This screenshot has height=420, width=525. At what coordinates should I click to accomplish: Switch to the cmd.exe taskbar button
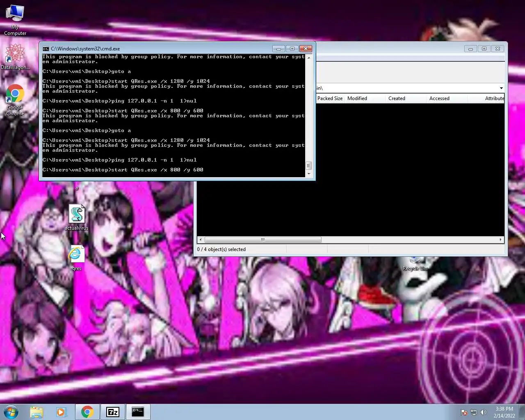coord(138,412)
